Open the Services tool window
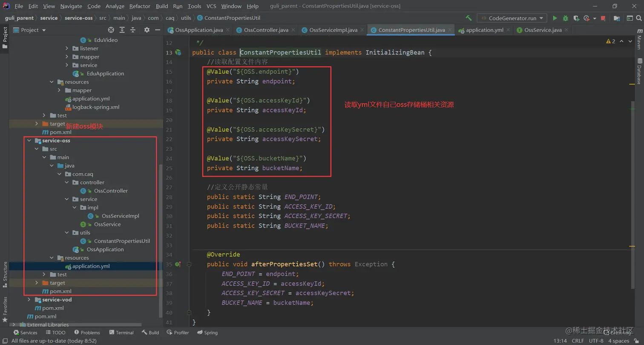 (x=25, y=333)
